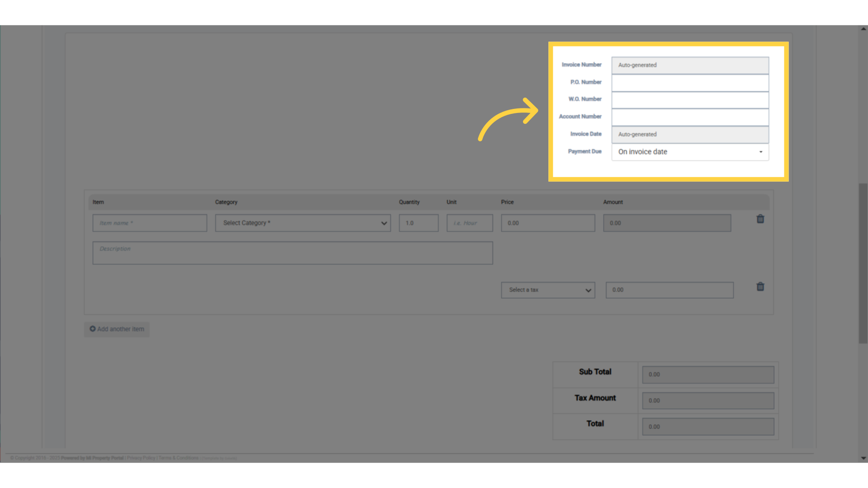
Task: Open the Select a tax dropdown
Action: coord(548,290)
